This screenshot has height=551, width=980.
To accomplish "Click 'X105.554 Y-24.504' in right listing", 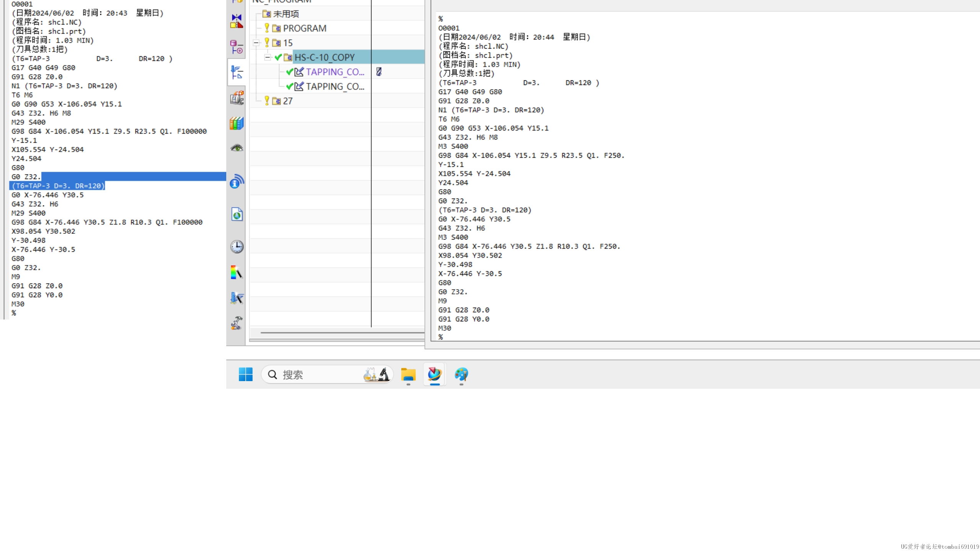I will point(474,174).
